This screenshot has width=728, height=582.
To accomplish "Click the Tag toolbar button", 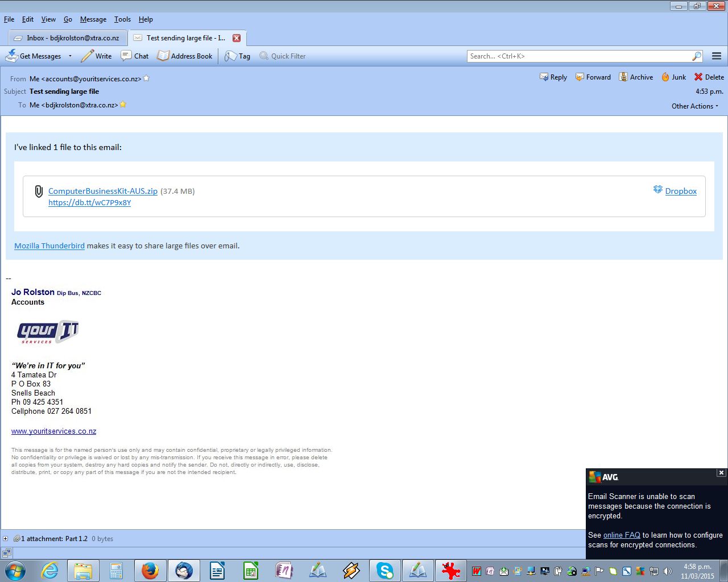I will pos(237,56).
